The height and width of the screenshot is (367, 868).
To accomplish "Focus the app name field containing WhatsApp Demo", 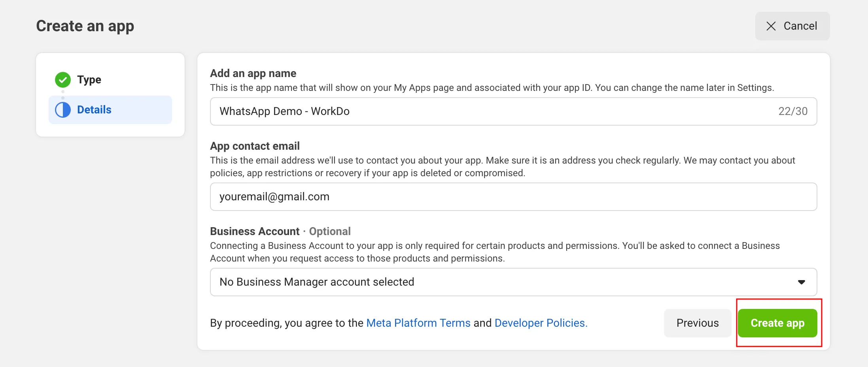I will [x=475, y=111].
